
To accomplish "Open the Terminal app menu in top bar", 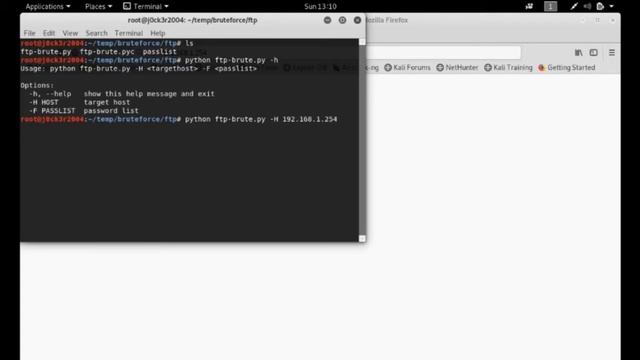I will (146, 7).
